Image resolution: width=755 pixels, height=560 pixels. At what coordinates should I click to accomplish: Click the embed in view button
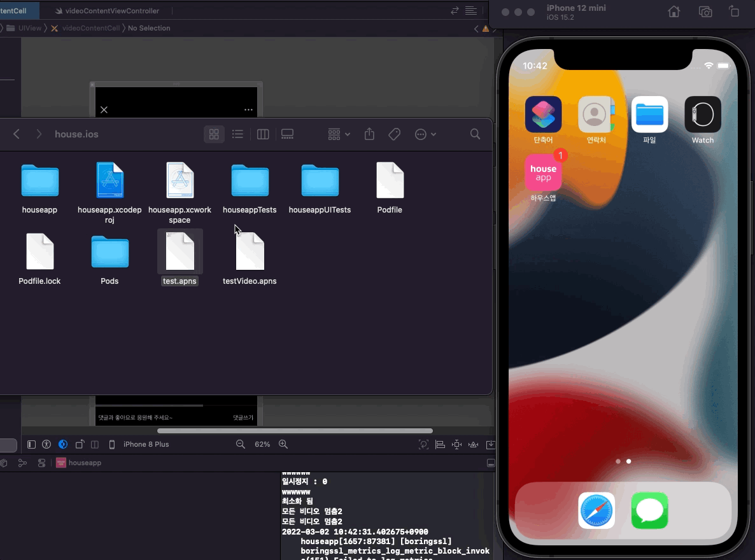[490, 444]
